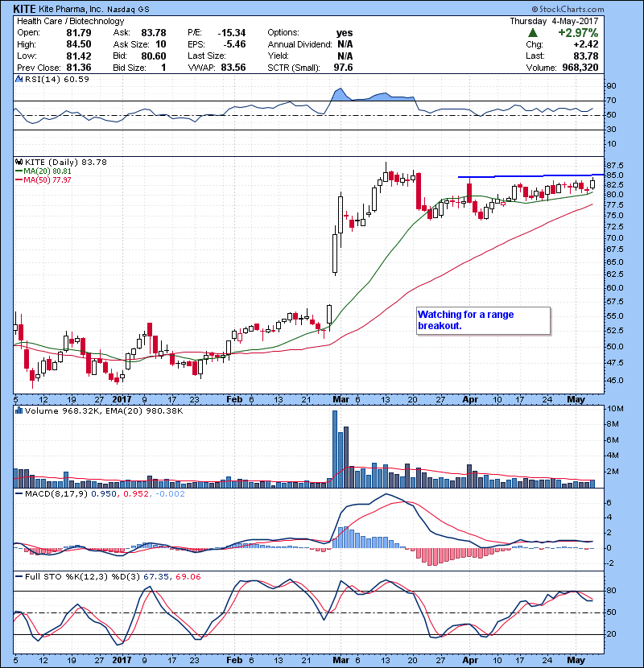Click the stochastic 20 axis label
This screenshot has height=668, width=644.
pyautogui.click(x=611, y=634)
